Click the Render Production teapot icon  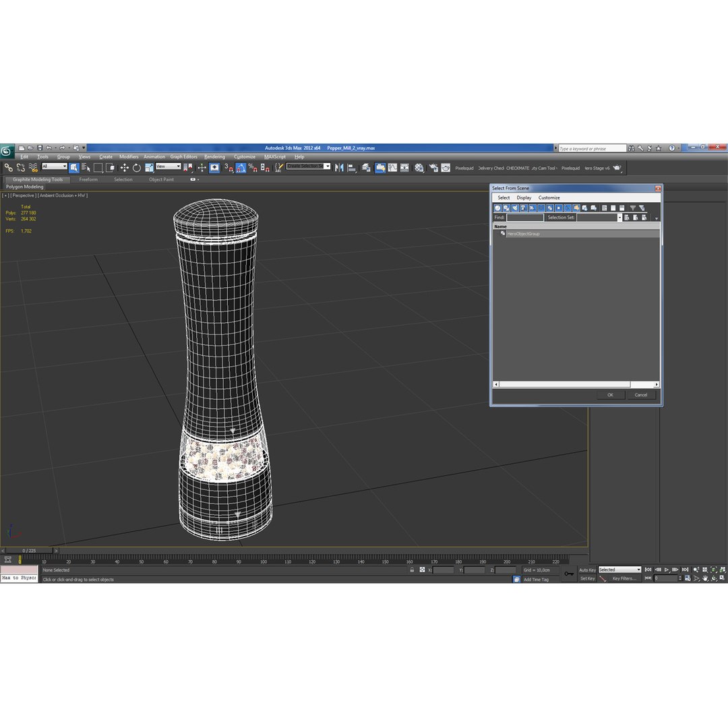coord(617,168)
